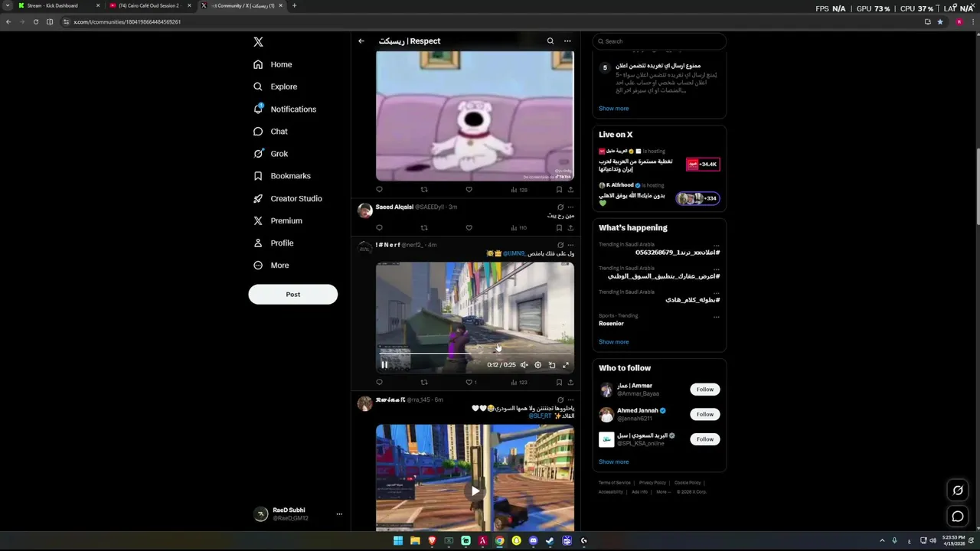Like the Brian cartoon video post
The width and height of the screenshot is (980, 551).
469,189
